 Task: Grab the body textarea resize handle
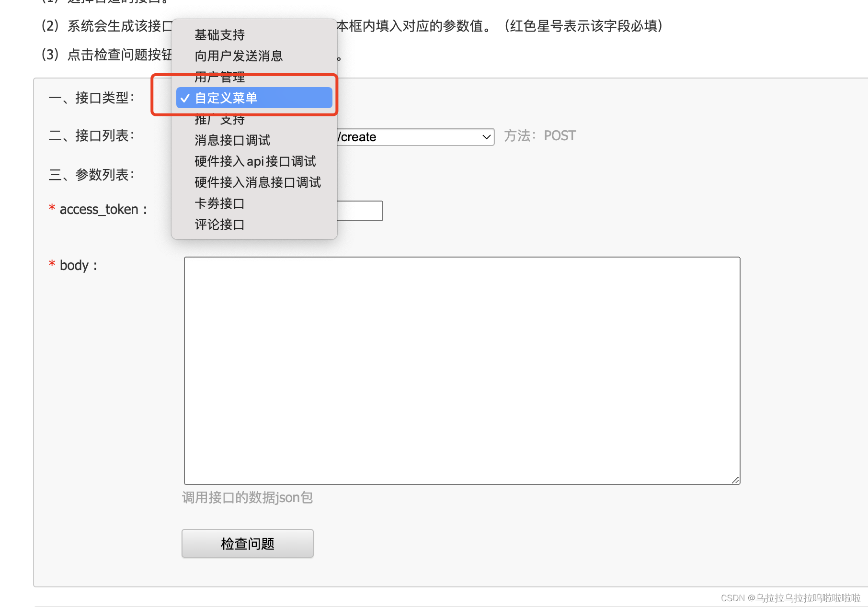coord(735,480)
